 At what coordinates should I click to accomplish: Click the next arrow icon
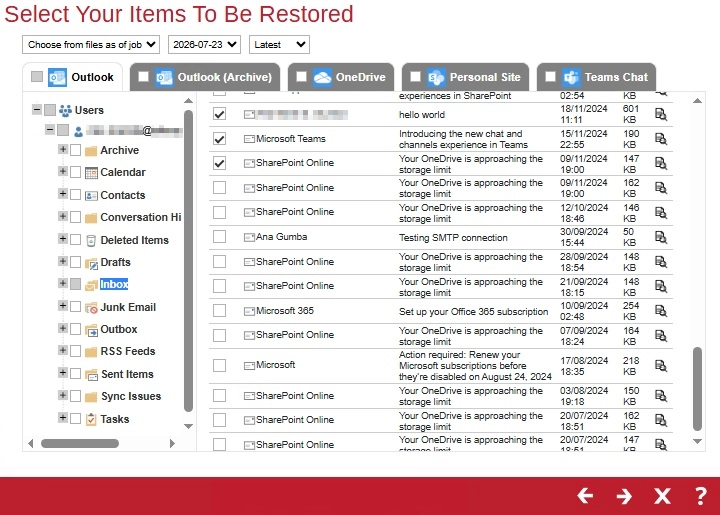click(x=624, y=496)
